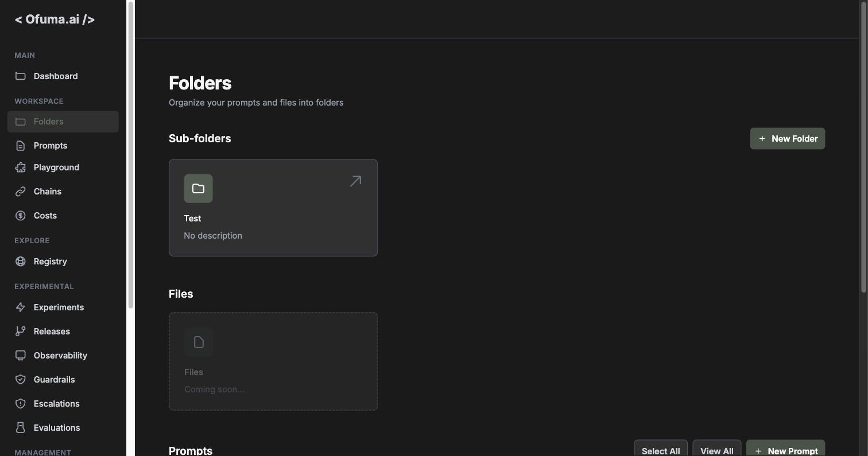Click the 'Sub-folders' heading
The image size is (868, 456).
200,139
